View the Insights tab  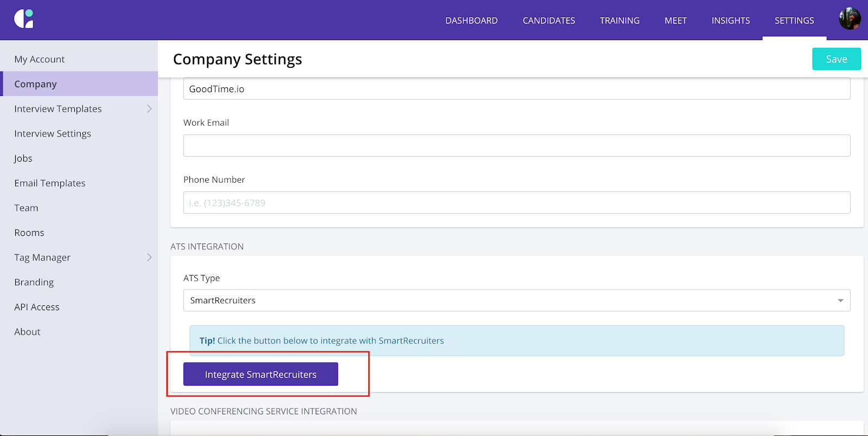(730, 21)
